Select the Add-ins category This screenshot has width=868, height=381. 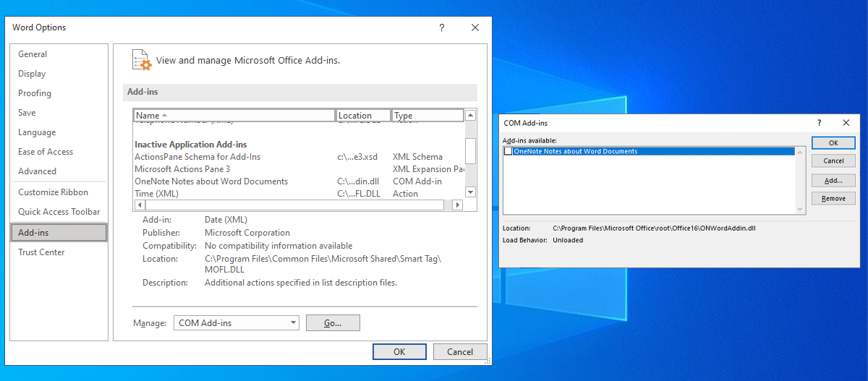point(58,233)
